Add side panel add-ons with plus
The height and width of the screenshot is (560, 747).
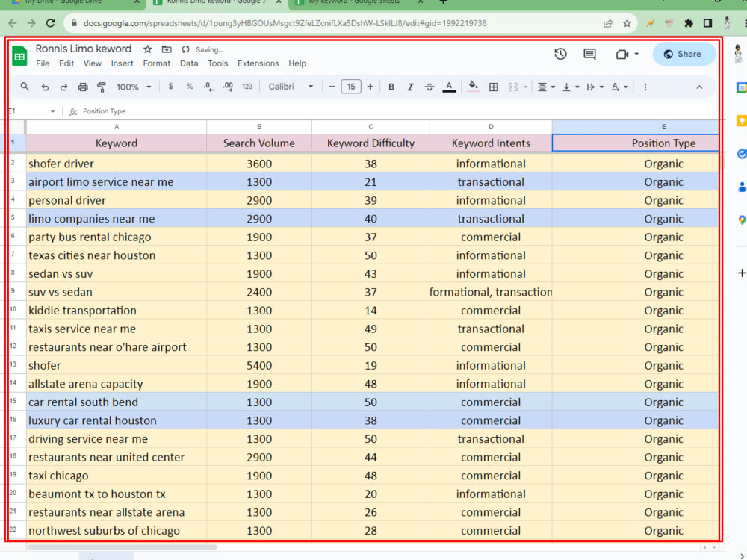coord(742,273)
